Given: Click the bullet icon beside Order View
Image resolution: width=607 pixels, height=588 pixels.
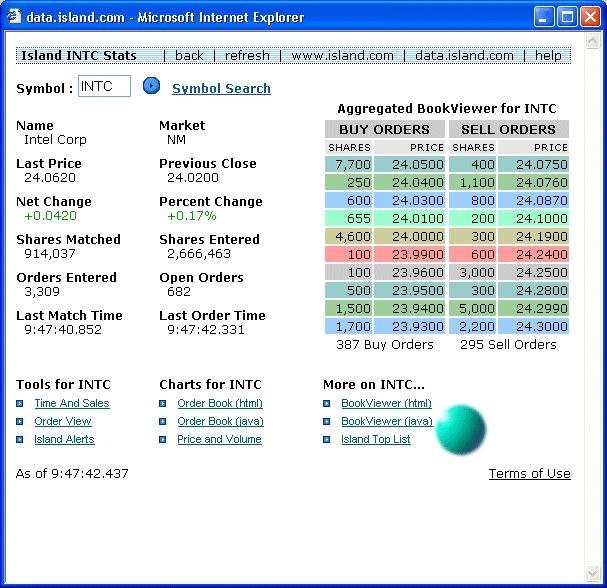Looking at the screenshot, I should pos(20,422).
